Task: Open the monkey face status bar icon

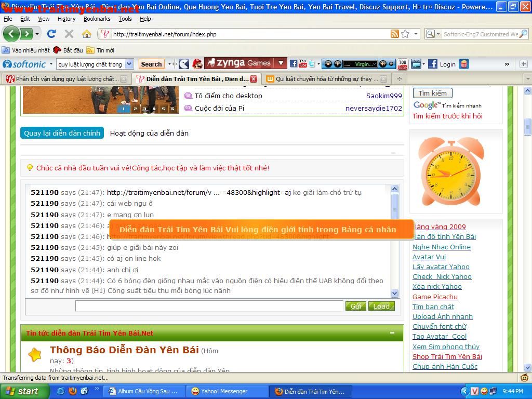Action: pos(525,377)
